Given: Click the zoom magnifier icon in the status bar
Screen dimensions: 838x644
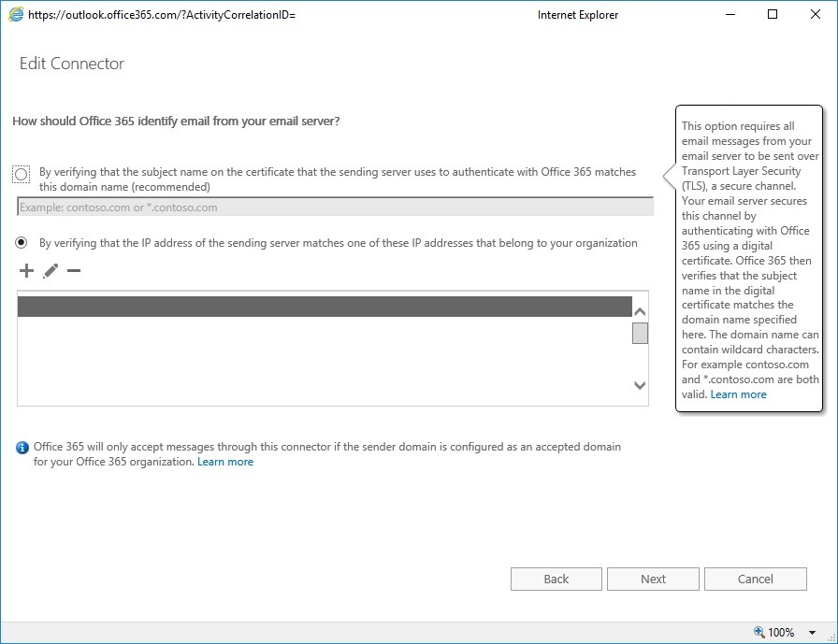Looking at the screenshot, I should coord(759,631).
